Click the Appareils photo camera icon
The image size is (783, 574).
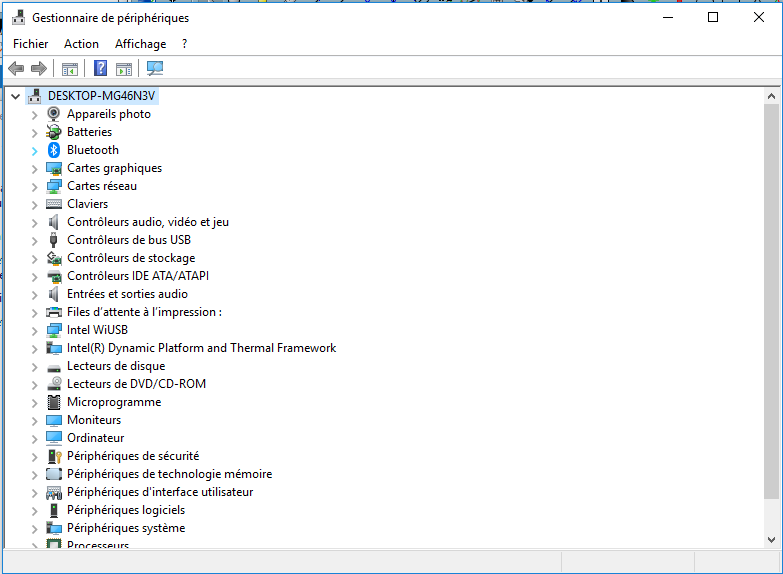[x=53, y=114]
